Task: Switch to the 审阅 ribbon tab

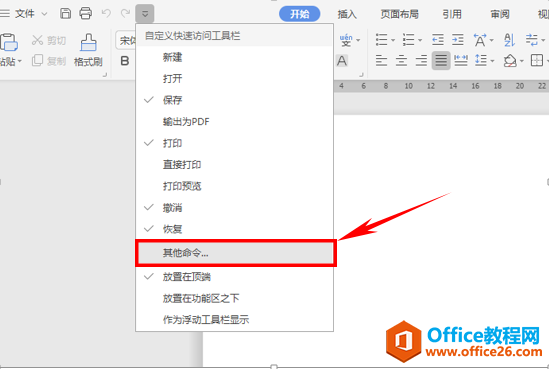Action: [500, 14]
